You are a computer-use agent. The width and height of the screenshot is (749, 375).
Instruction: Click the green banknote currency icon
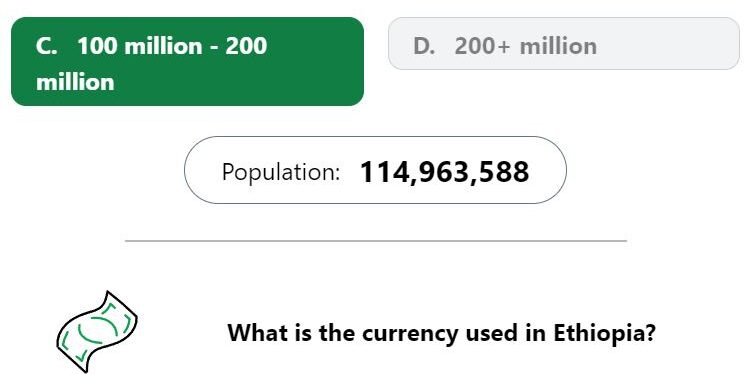pos(97,332)
